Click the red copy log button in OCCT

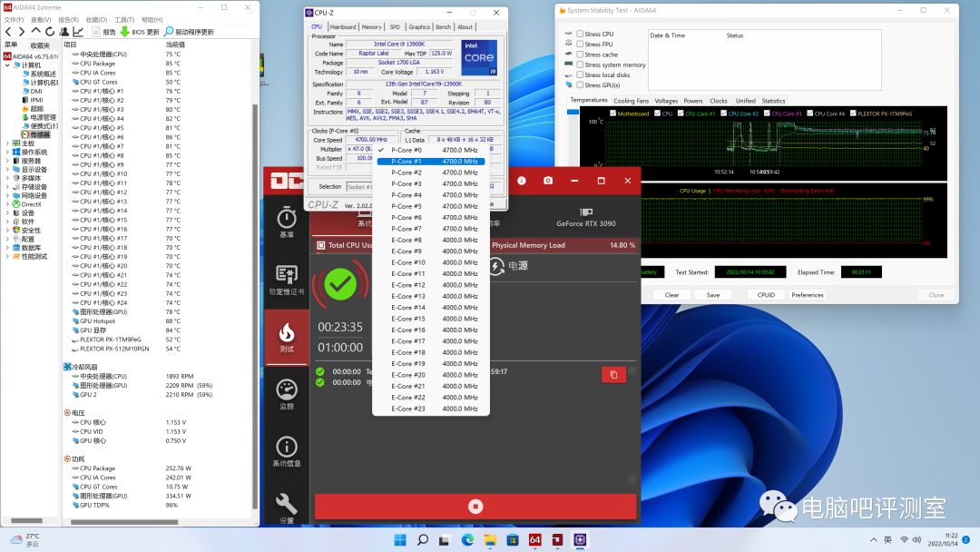tap(613, 374)
